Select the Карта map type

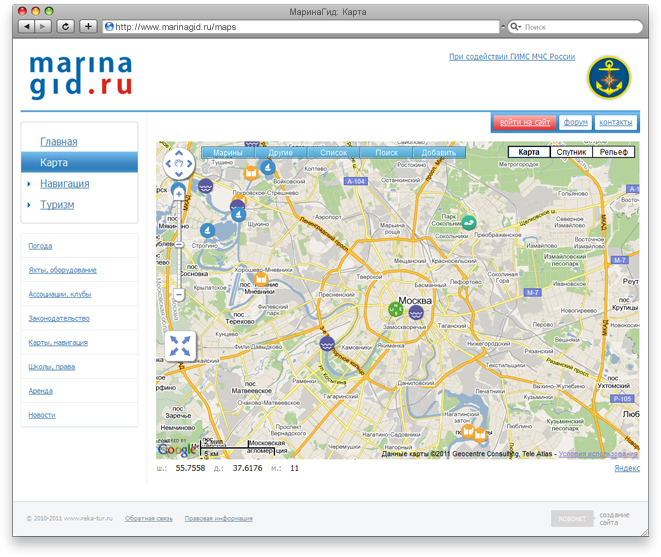click(x=529, y=152)
